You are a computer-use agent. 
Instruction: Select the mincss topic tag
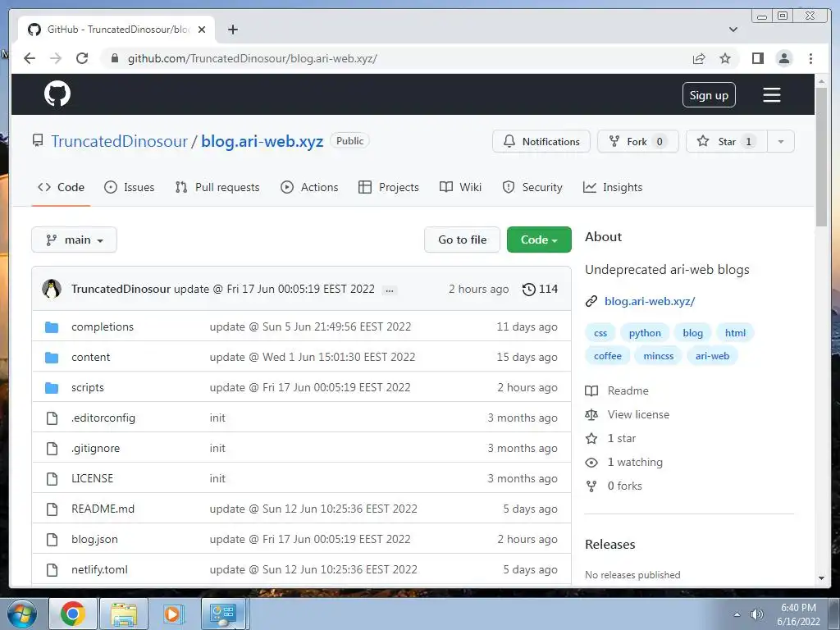point(659,356)
